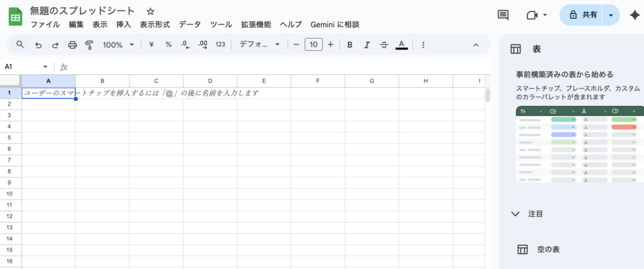Open the 拡張機能 menu
The image size is (644, 269).
click(256, 25)
